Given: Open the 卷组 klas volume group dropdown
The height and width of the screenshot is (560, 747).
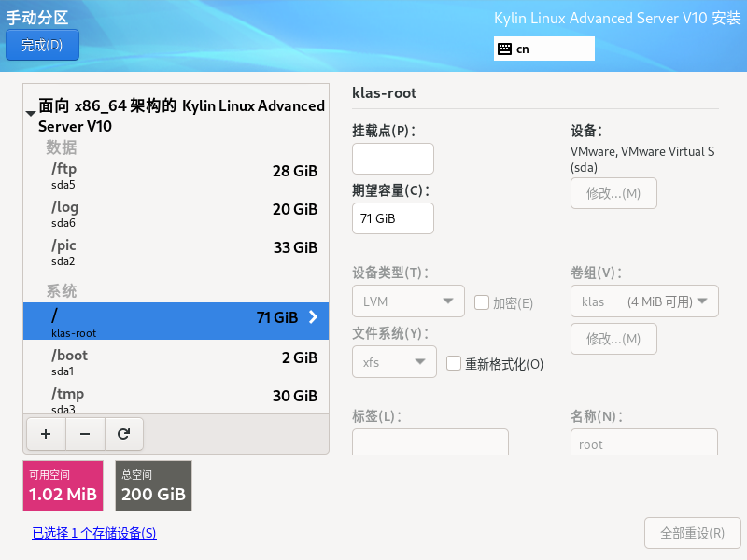Looking at the screenshot, I should tap(643, 301).
